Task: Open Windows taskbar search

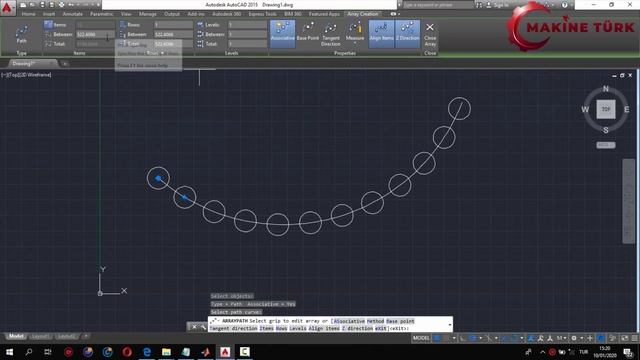Action: click(29, 352)
